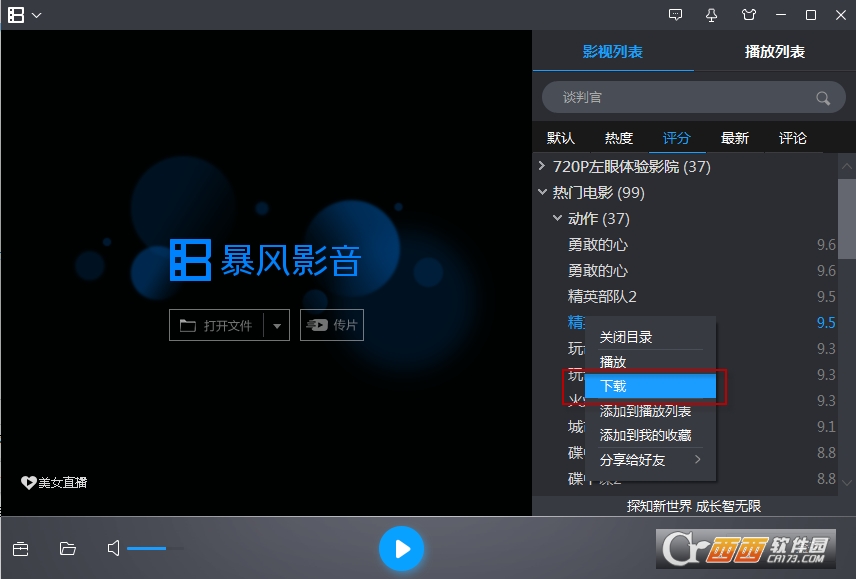Click the rating 9.6 of first 勇敢的心

point(826,244)
